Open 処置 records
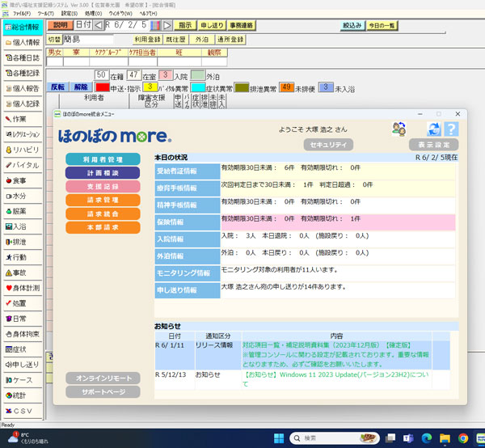Screen dimensions: 485x448 coord(23,303)
